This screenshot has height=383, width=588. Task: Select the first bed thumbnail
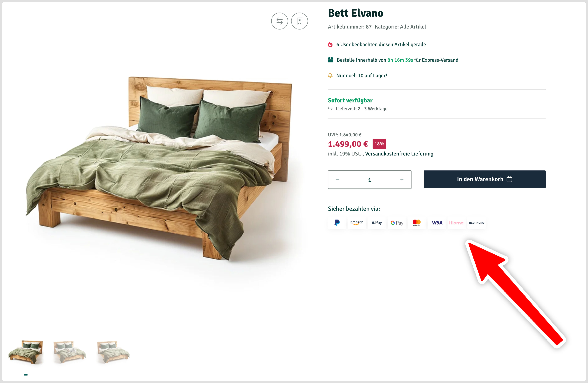pyautogui.click(x=26, y=352)
